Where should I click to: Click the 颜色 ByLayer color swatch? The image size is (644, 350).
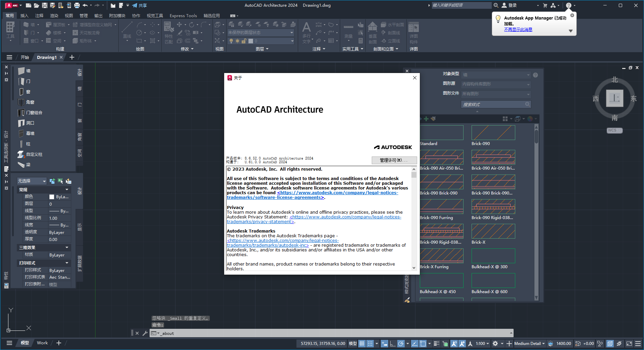point(52,197)
